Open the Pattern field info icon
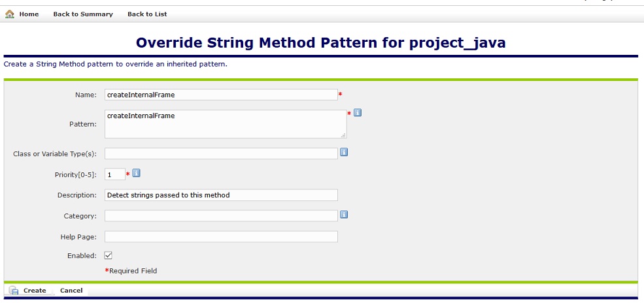Viewport: 644px width, 303px height. click(x=358, y=112)
